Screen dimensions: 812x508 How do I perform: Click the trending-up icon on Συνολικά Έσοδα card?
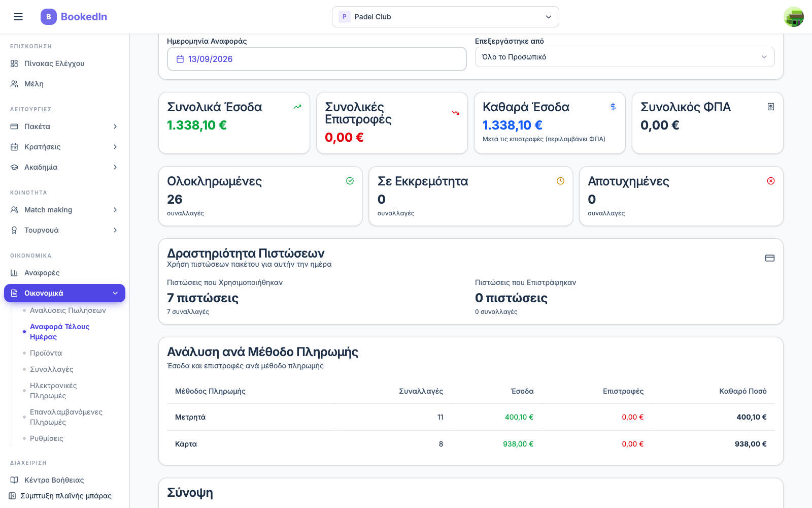pos(297,107)
